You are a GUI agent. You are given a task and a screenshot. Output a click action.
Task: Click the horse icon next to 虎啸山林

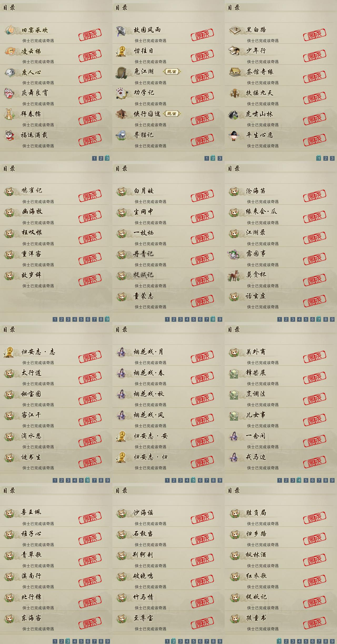234,114
